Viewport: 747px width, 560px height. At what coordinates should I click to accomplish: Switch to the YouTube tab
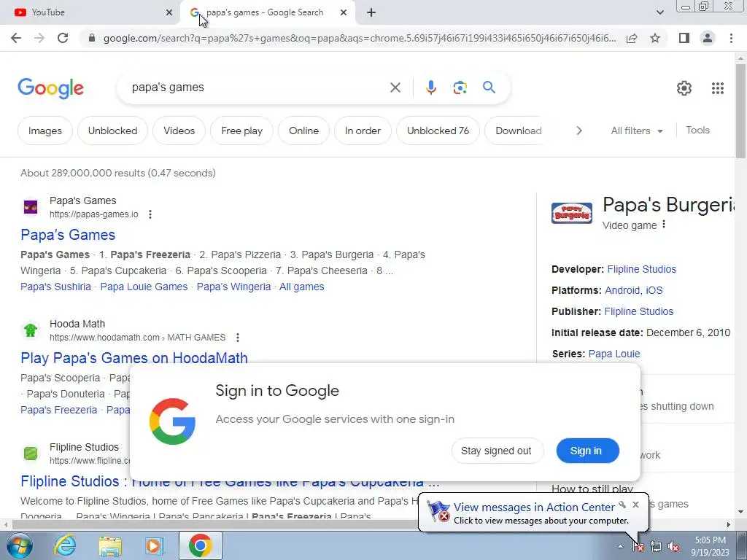(x=90, y=12)
